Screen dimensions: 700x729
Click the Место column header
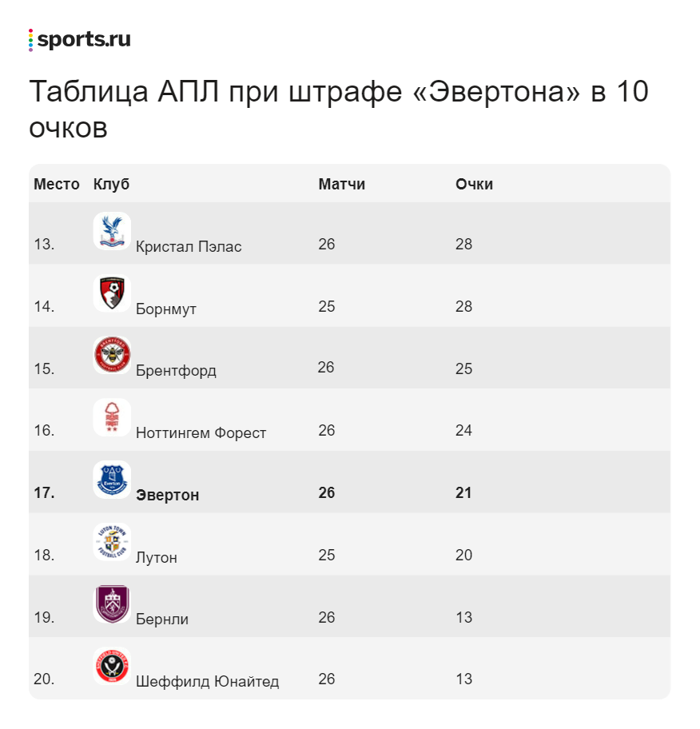[57, 185]
